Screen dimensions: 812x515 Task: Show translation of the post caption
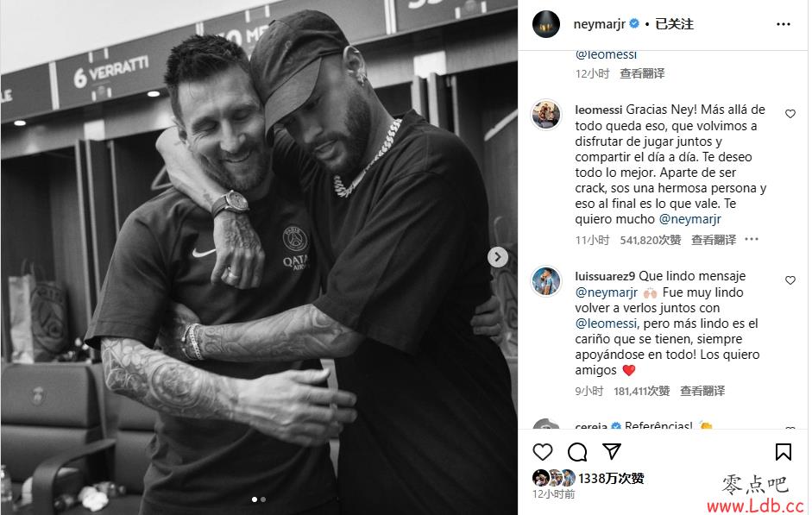[x=642, y=73]
